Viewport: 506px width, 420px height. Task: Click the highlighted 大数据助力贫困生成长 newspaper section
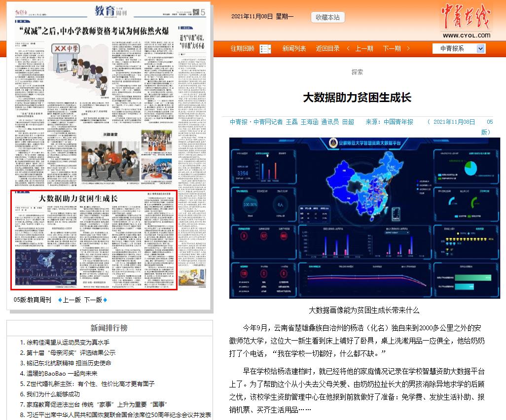94,240
